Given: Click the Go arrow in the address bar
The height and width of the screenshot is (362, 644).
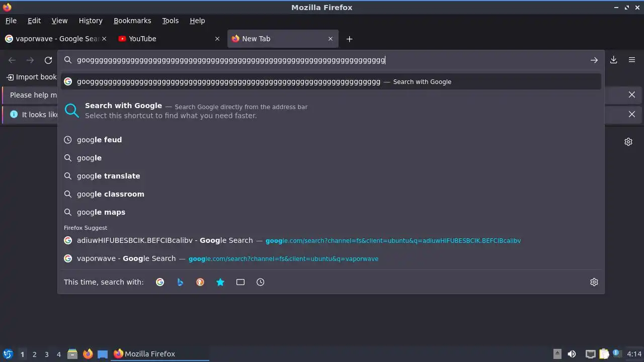Looking at the screenshot, I should click(594, 60).
